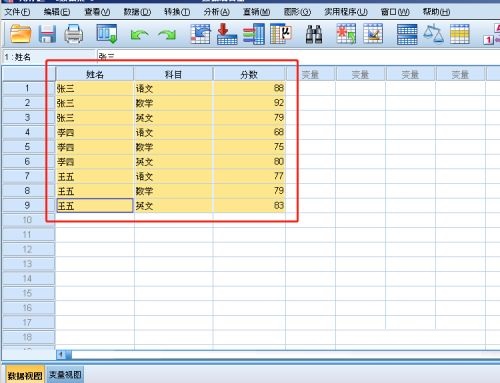
Task: Click score 68 in row 4
Action: [x=249, y=132]
